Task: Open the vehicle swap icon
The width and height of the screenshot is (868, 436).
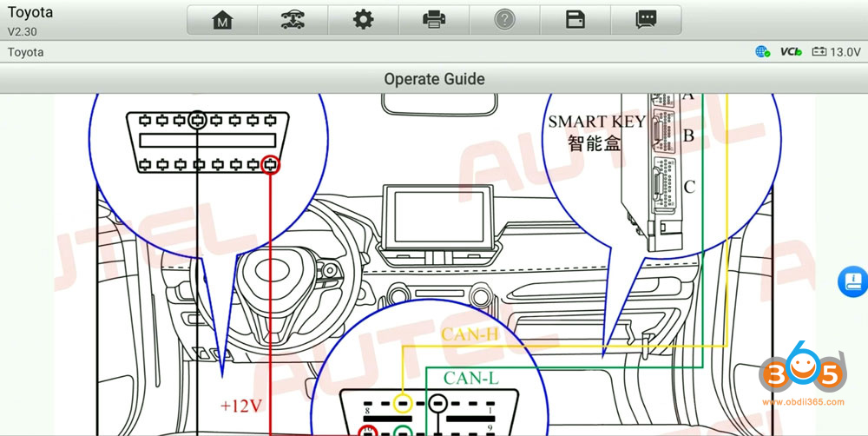Action: coord(293,20)
